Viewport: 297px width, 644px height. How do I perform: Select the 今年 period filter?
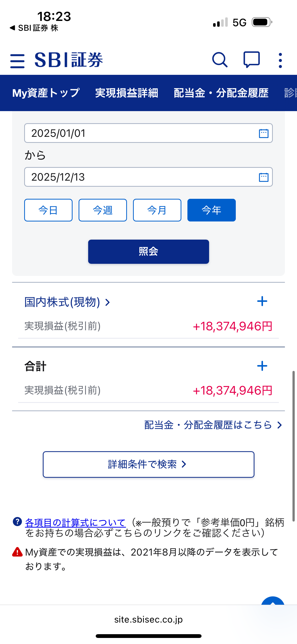(x=212, y=210)
